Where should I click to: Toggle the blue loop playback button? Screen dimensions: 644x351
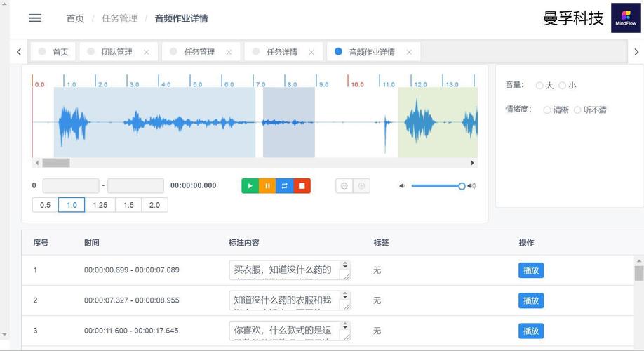point(284,186)
